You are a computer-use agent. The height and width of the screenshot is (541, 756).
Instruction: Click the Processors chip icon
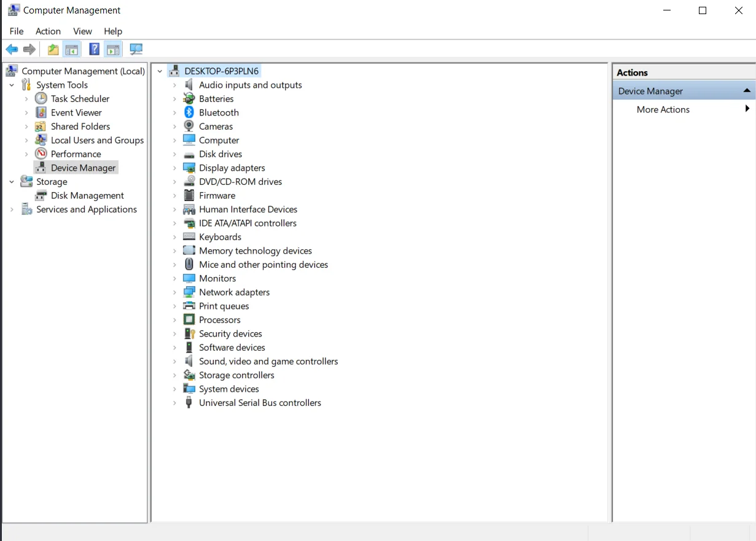coord(189,320)
